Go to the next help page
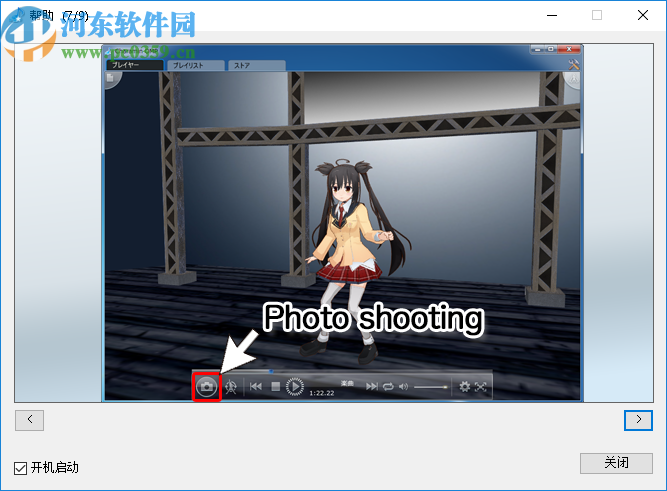 [638, 420]
